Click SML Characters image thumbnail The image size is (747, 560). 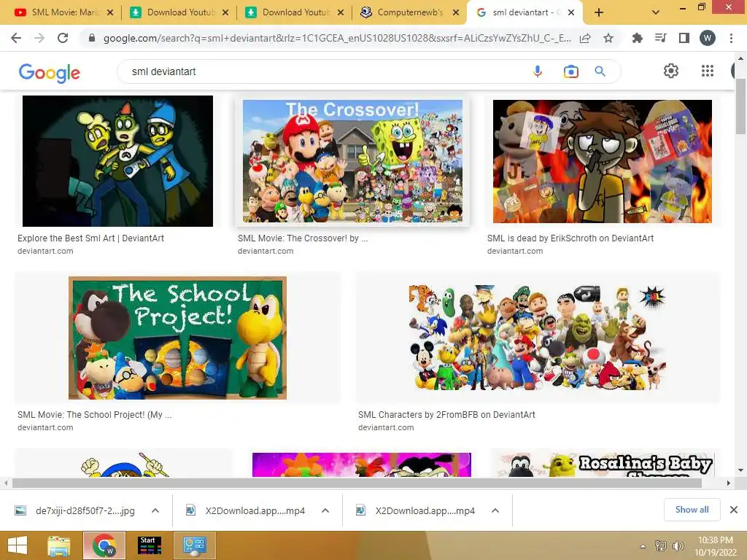[537, 338]
